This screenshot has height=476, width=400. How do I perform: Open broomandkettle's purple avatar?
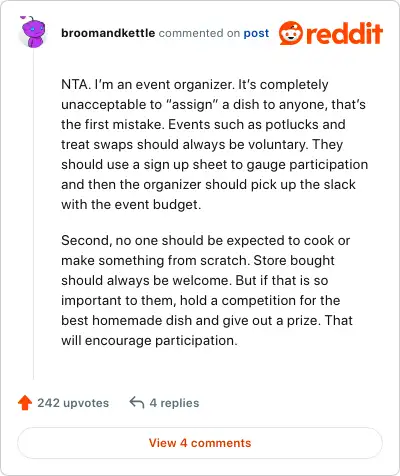[32, 32]
